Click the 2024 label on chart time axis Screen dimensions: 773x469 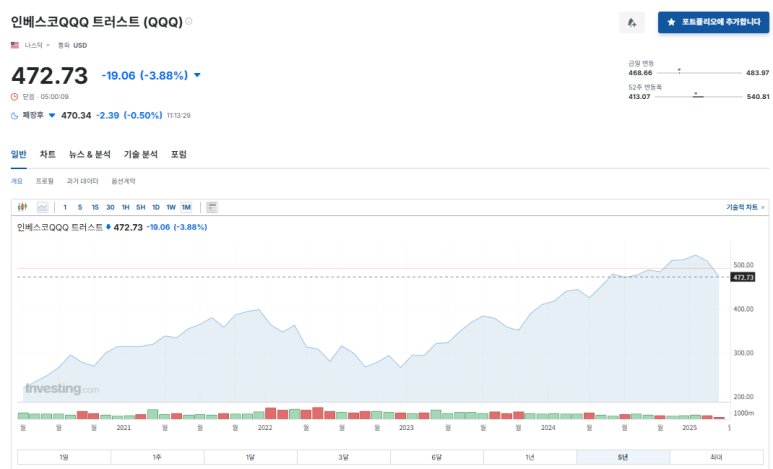[x=548, y=428]
